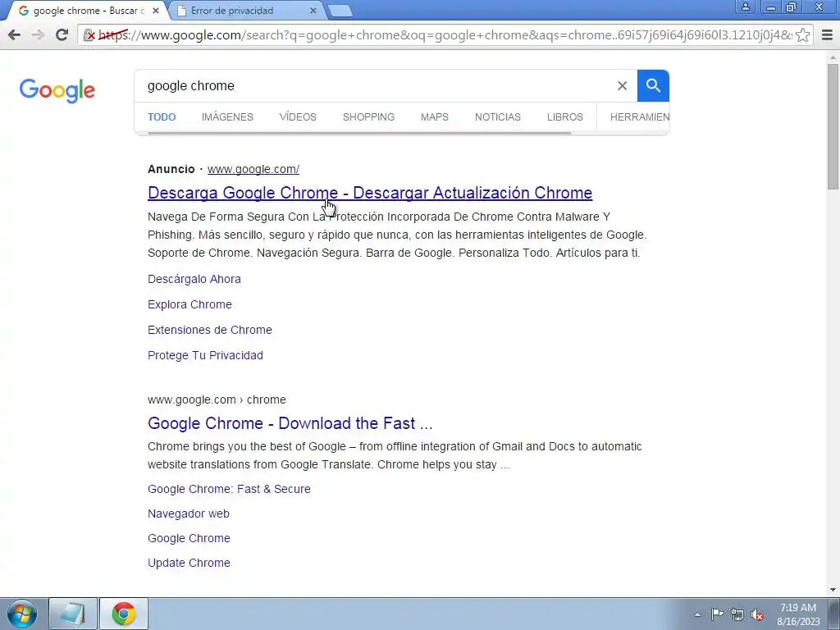
Task: Go back using the browser back arrow
Action: point(15,34)
